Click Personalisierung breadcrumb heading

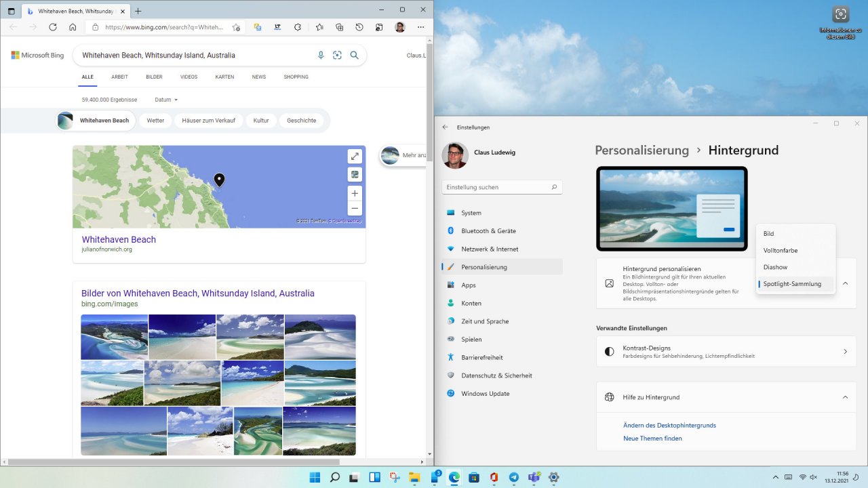[x=642, y=150]
